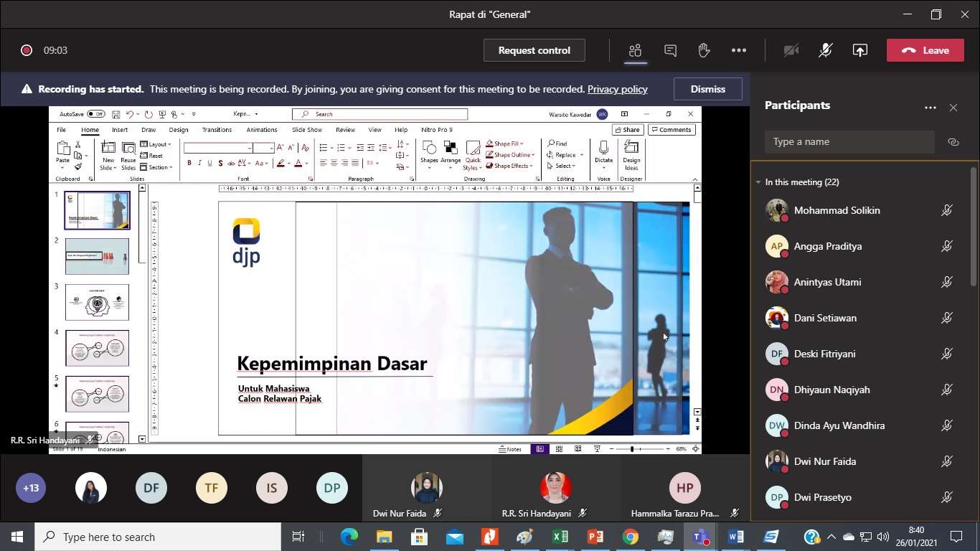980x551 pixels.
Task: Open Google Chrome from the taskbar
Action: 630,537
